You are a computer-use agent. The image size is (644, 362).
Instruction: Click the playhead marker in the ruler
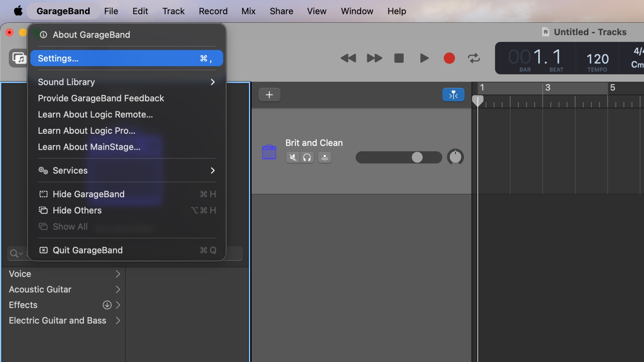click(478, 101)
